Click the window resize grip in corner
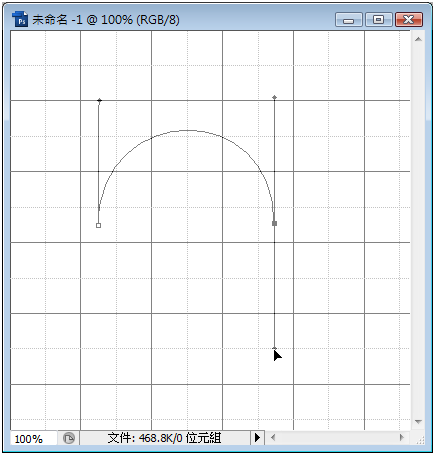435x455 pixels. [x=420, y=440]
